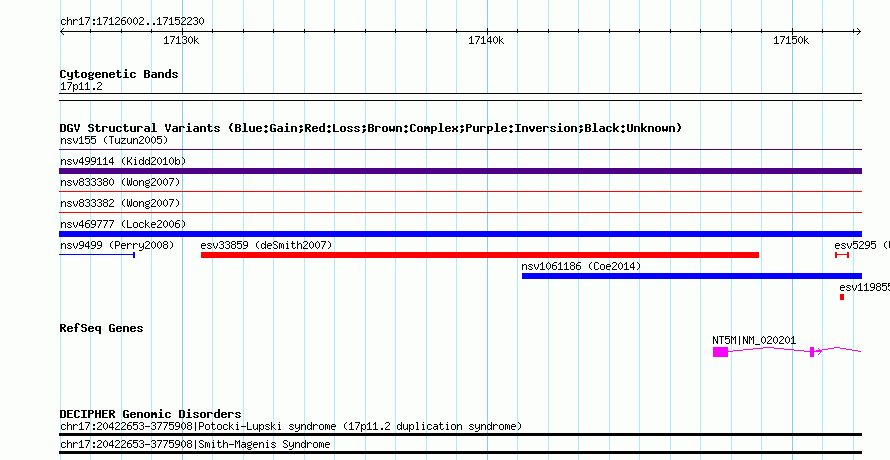Select the RefSeq Genes track title

[x=101, y=328]
